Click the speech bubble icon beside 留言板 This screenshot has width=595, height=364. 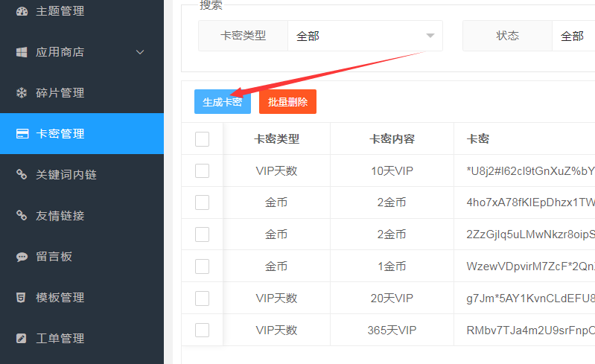(22, 257)
